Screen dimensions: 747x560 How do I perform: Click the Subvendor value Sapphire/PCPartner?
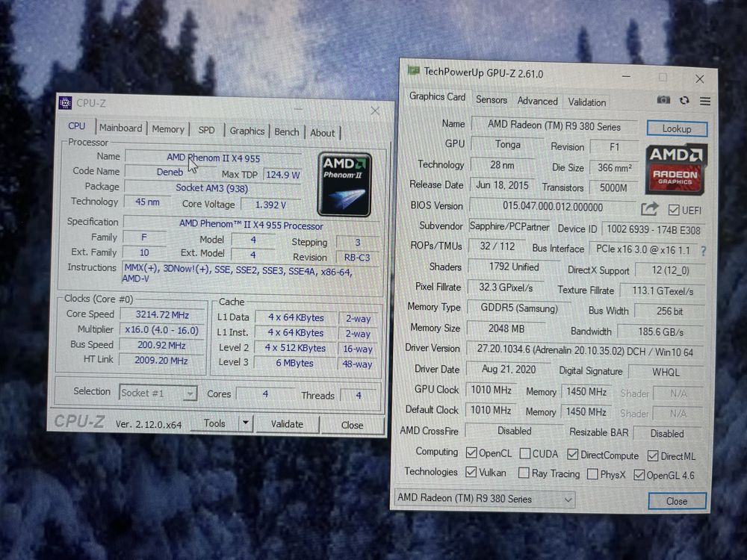(509, 225)
